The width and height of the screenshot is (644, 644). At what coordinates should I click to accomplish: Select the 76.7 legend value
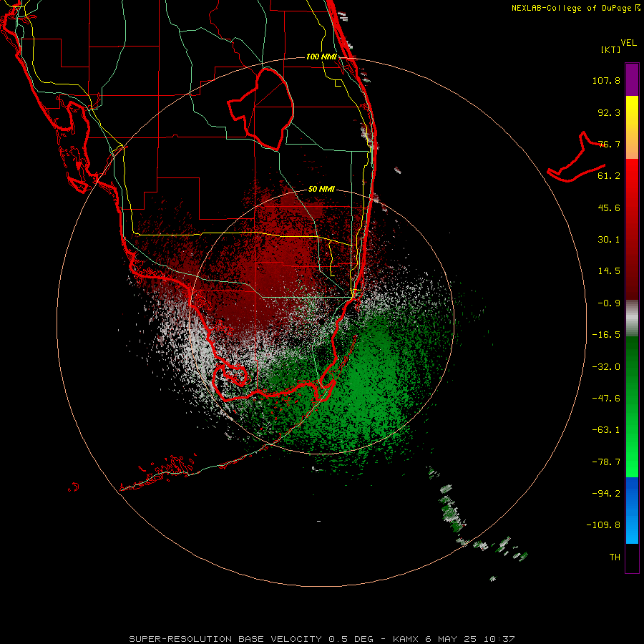click(609, 144)
